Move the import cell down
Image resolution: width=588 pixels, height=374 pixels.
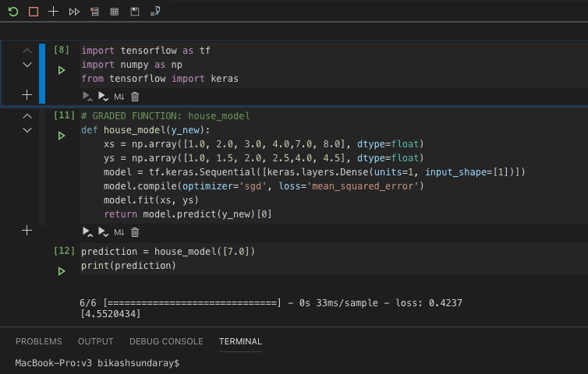[x=27, y=65]
